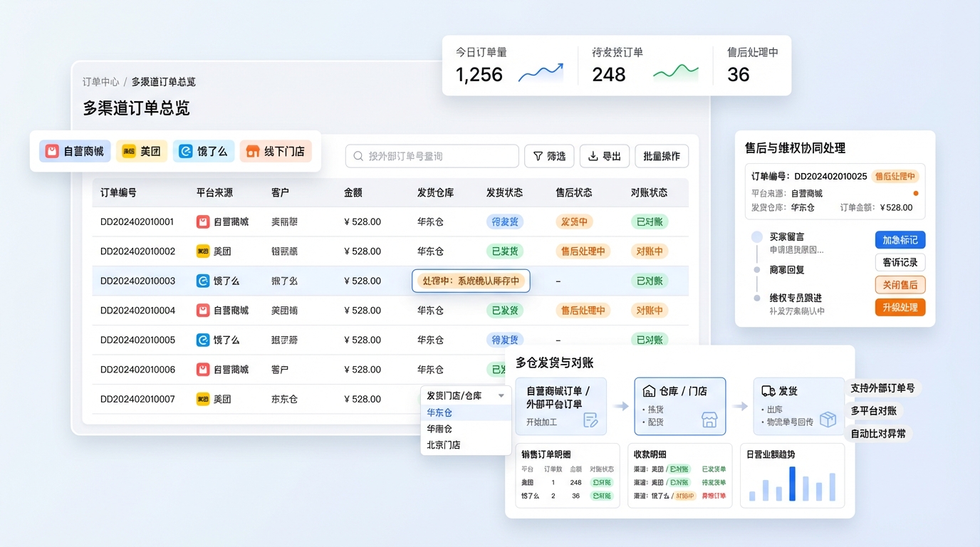Expand the 发货门店/仓库 dropdown arrow
This screenshot has width=980, height=547.
click(501, 396)
